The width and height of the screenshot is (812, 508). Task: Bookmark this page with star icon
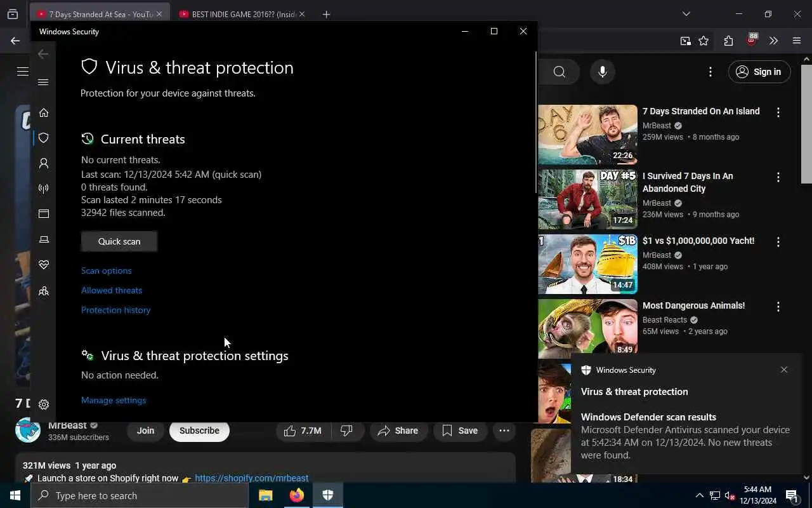(x=704, y=41)
